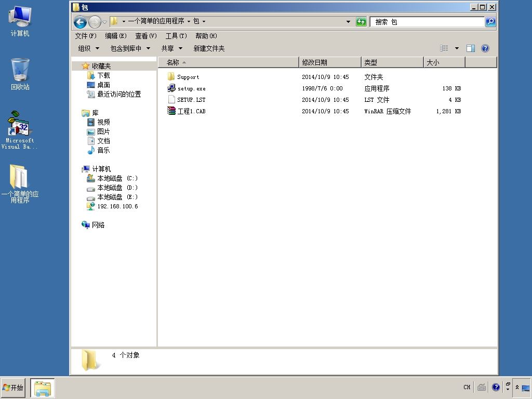This screenshot has width=532, height=399.
Task: Select the 工程1.CAB WinRAR archive icon
Action: pyautogui.click(x=171, y=111)
